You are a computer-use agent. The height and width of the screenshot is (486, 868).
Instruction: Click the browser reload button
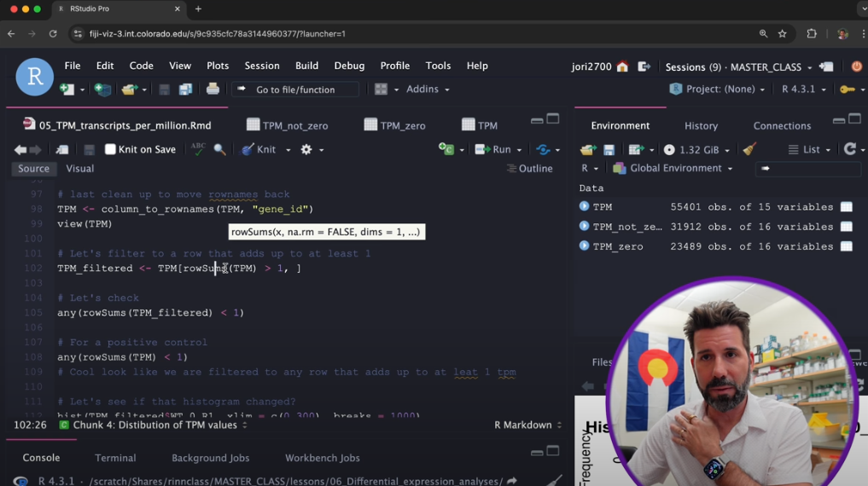pyautogui.click(x=53, y=34)
